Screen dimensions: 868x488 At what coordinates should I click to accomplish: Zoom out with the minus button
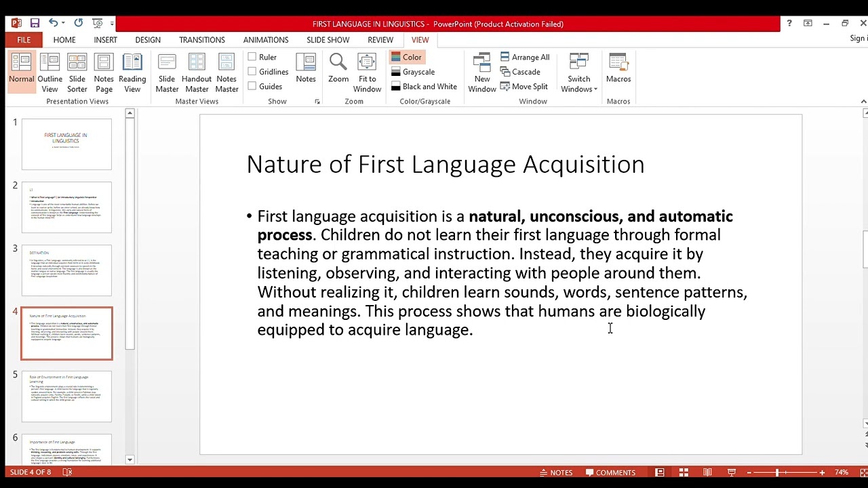(x=749, y=472)
